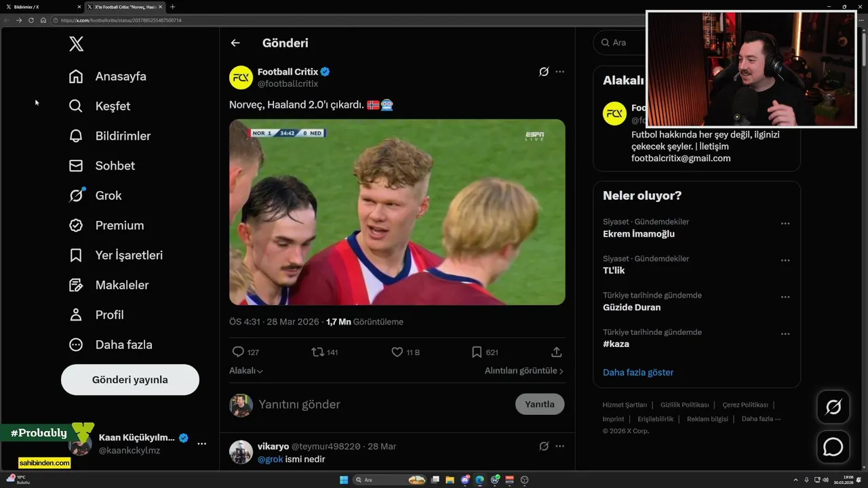The image size is (868, 488).
Task: Open the TL'lik trending topic
Action: coord(615,270)
